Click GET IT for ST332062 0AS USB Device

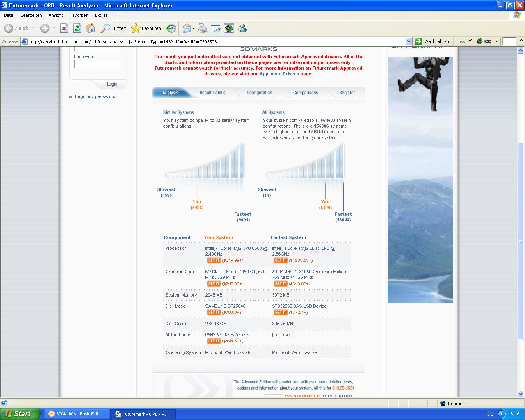point(281,313)
